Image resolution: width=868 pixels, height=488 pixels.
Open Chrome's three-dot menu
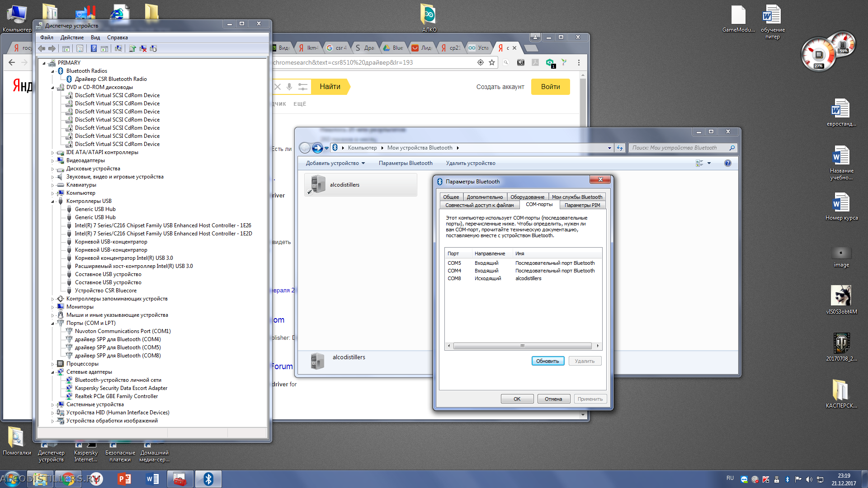point(579,62)
